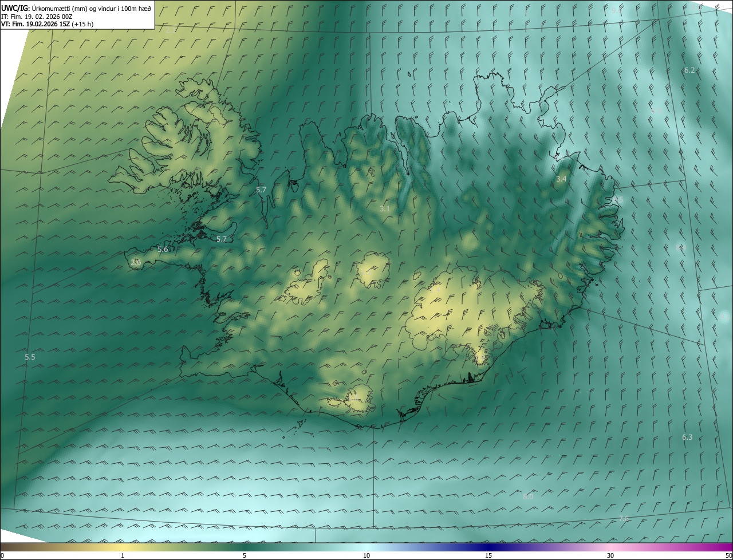
Task: Click the colorbar tick label 50
Action: (728, 556)
